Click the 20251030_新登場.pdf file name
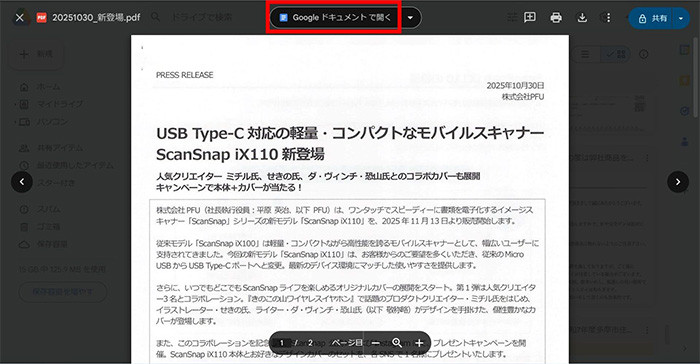The height and width of the screenshot is (364, 700). [x=96, y=17]
